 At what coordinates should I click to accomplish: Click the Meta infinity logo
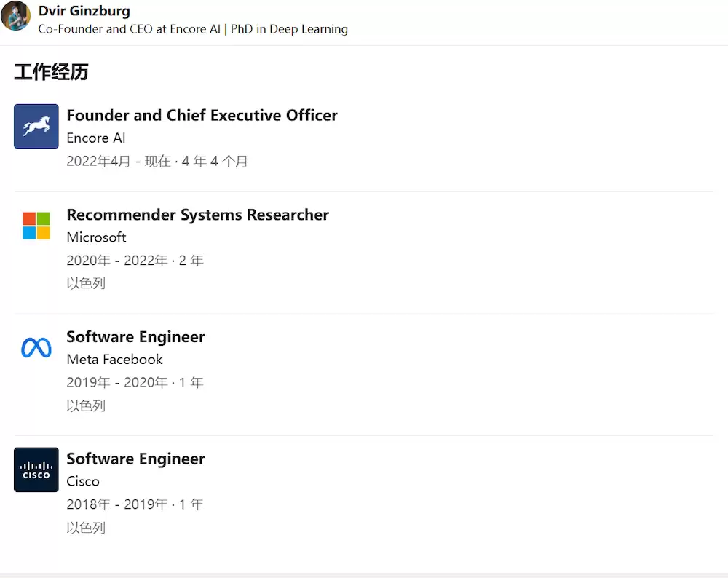[36, 348]
